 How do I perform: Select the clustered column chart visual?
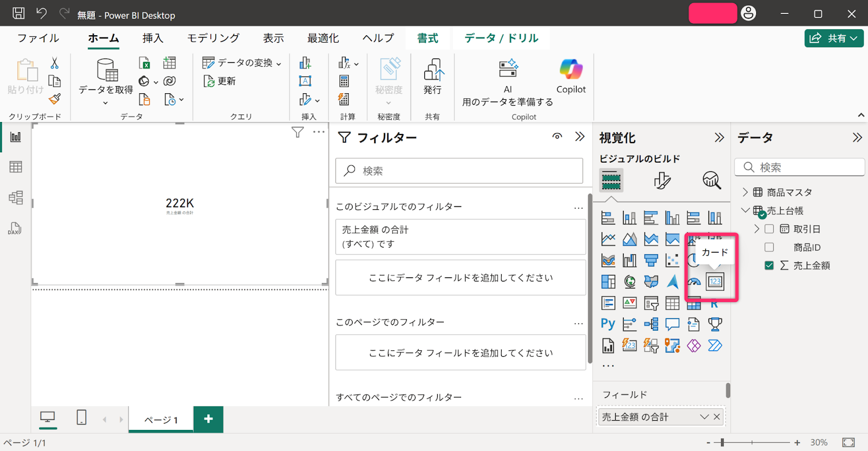pyautogui.click(x=672, y=218)
